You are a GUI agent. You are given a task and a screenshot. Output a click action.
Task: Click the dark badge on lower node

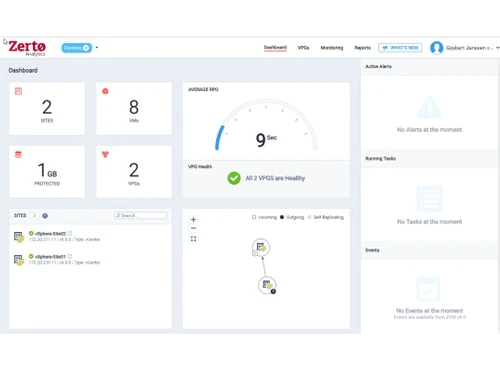tap(273, 291)
